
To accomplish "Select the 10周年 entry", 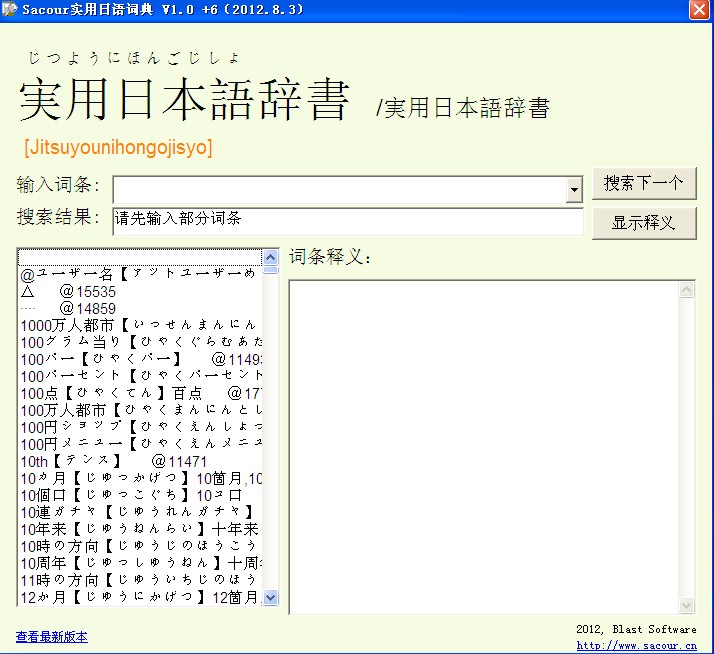I will click(x=140, y=563).
